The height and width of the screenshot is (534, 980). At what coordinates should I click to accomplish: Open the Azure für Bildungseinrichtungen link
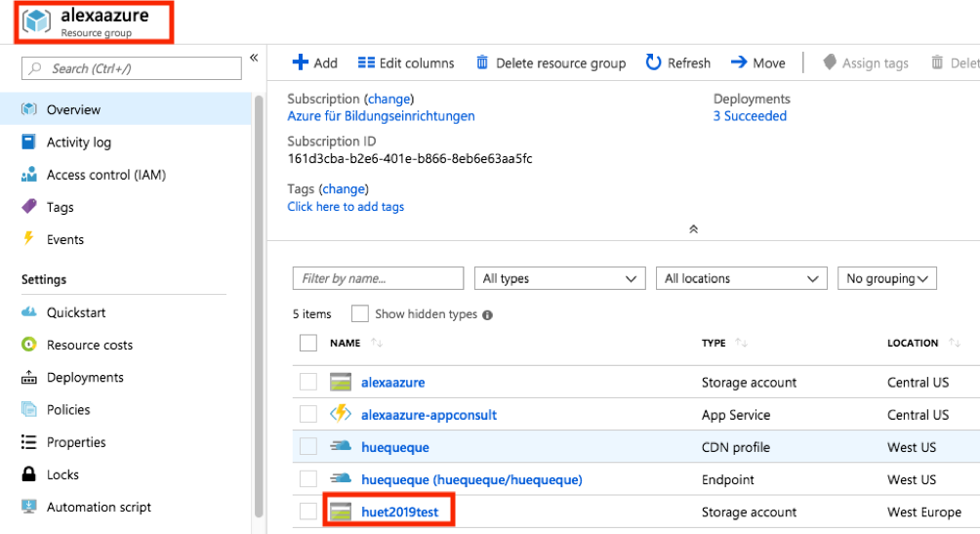[381, 115]
